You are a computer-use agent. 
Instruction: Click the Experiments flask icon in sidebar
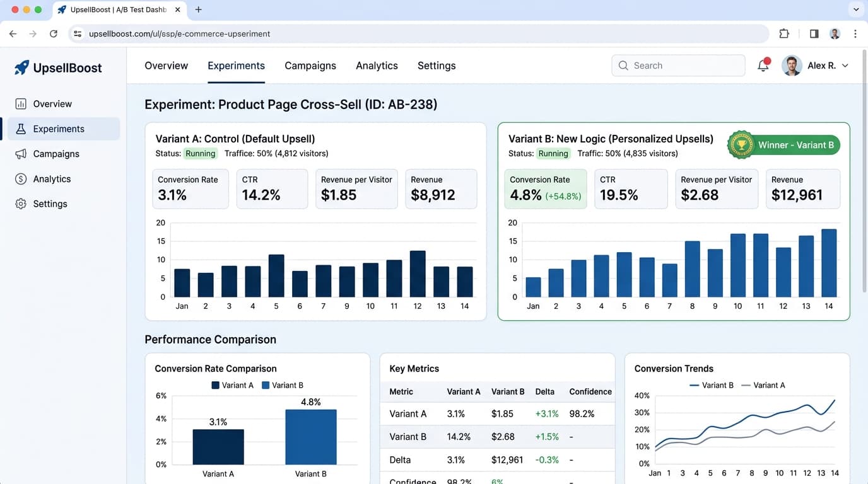pyautogui.click(x=21, y=129)
